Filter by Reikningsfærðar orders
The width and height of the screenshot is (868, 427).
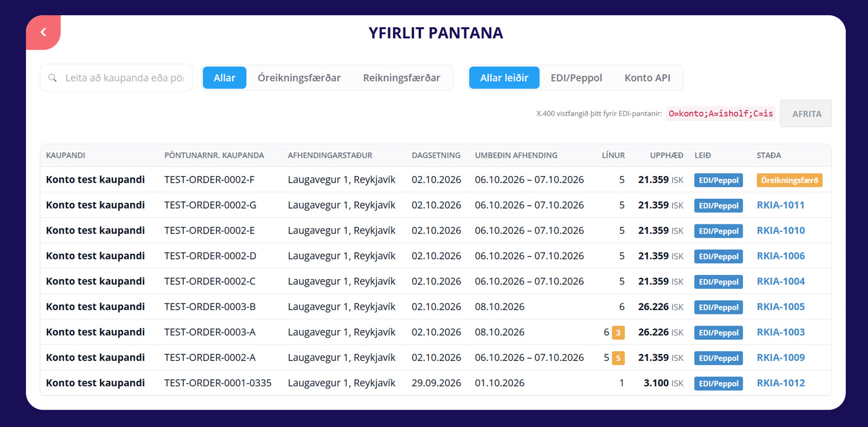click(x=401, y=78)
